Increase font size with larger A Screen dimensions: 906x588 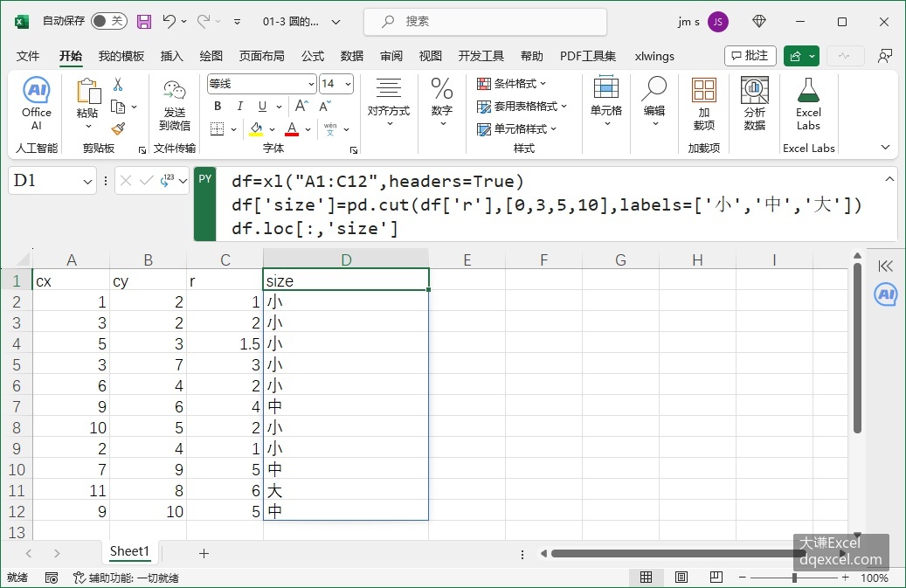(301, 106)
